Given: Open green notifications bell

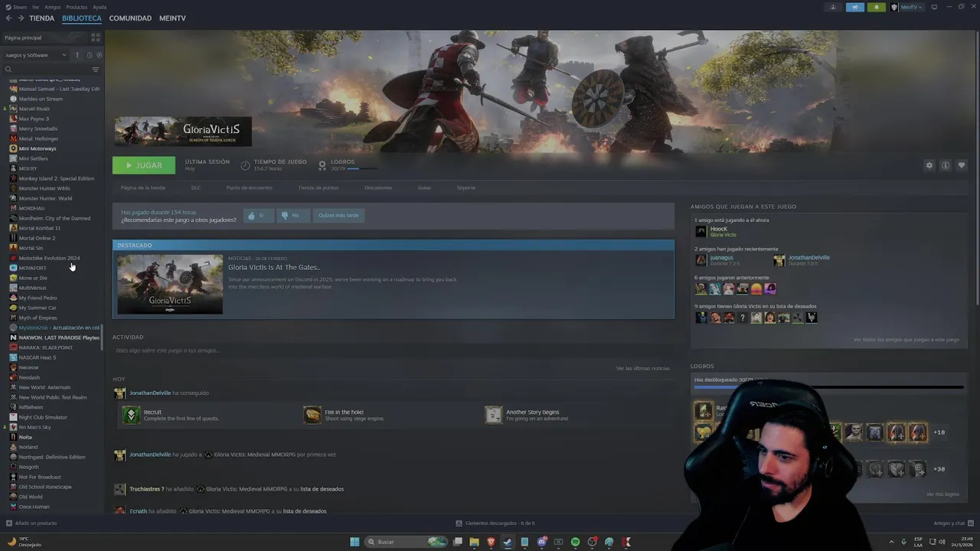Looking at the screenshot, I should coord(877,7).
